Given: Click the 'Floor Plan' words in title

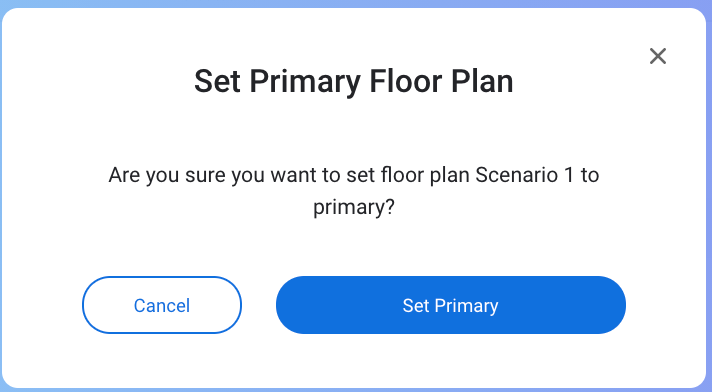Looking at the screenshot, I should pos(441,81).
